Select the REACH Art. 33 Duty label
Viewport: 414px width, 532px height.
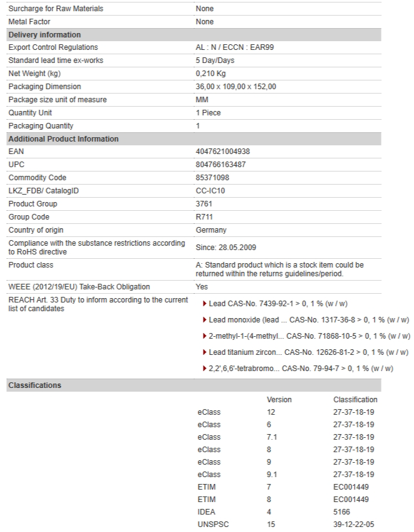pyautogui.click(x=98, y=304)
